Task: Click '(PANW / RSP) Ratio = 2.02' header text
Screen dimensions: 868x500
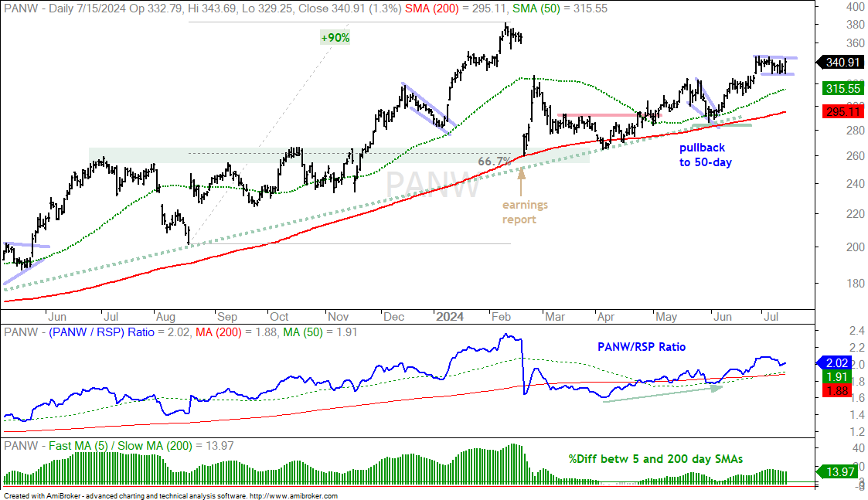Action: (120, 332)
